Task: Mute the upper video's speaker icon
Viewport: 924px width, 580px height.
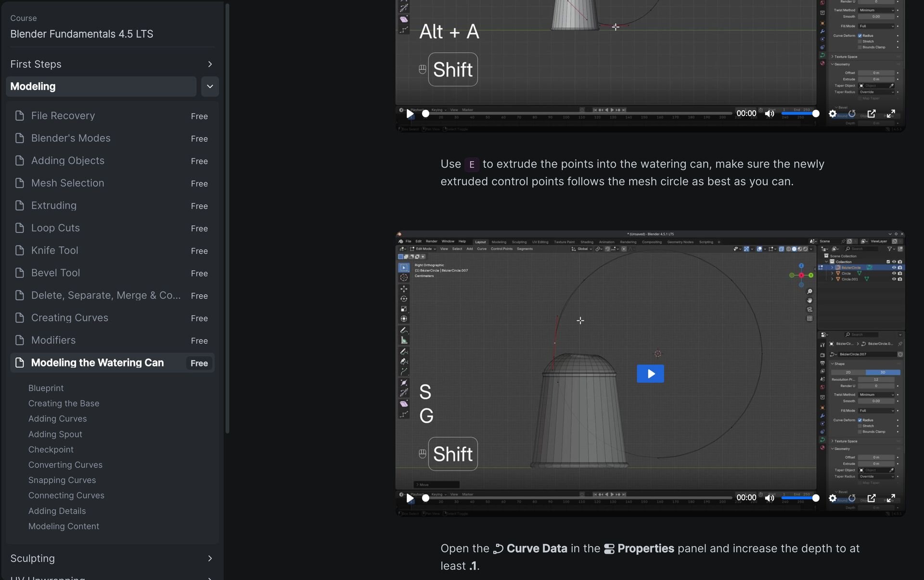Action: 770,113
